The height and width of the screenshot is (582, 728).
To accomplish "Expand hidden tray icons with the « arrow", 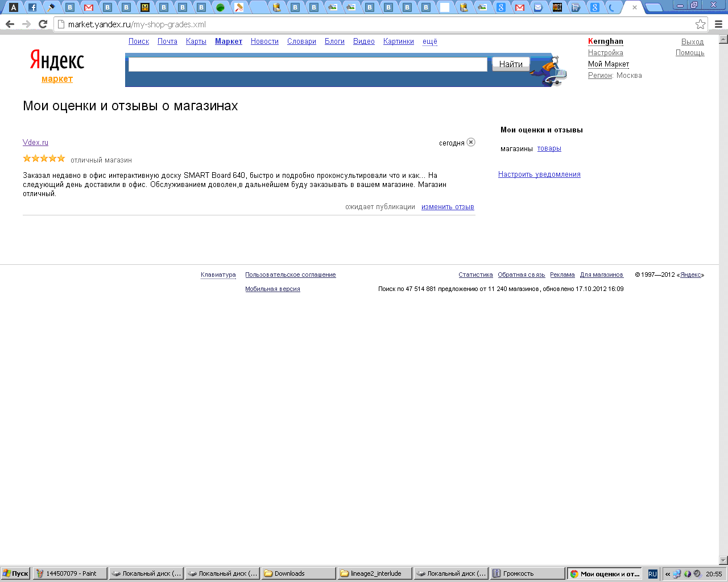I will 668,574.
